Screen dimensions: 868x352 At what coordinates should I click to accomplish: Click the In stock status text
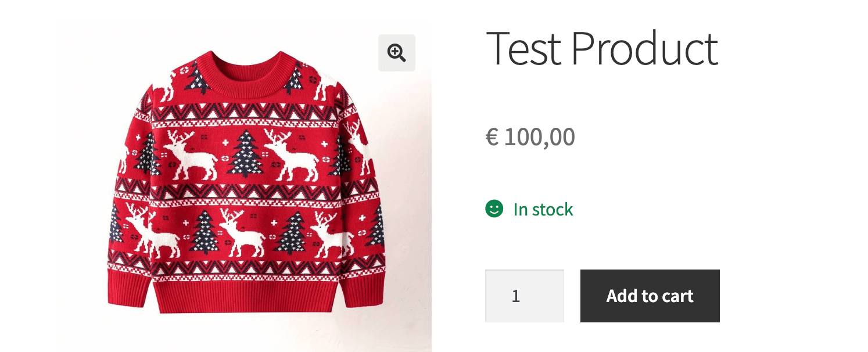(543, 209)
